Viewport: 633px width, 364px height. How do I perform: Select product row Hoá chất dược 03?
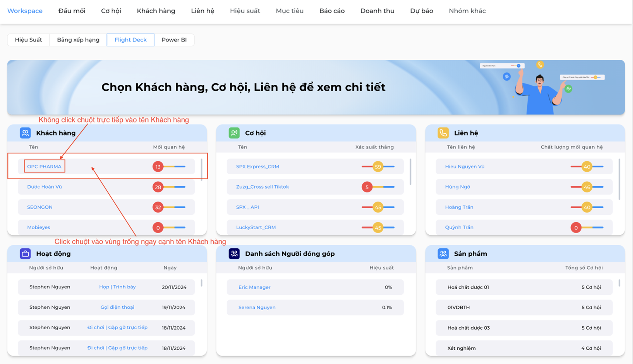[524, 328]
